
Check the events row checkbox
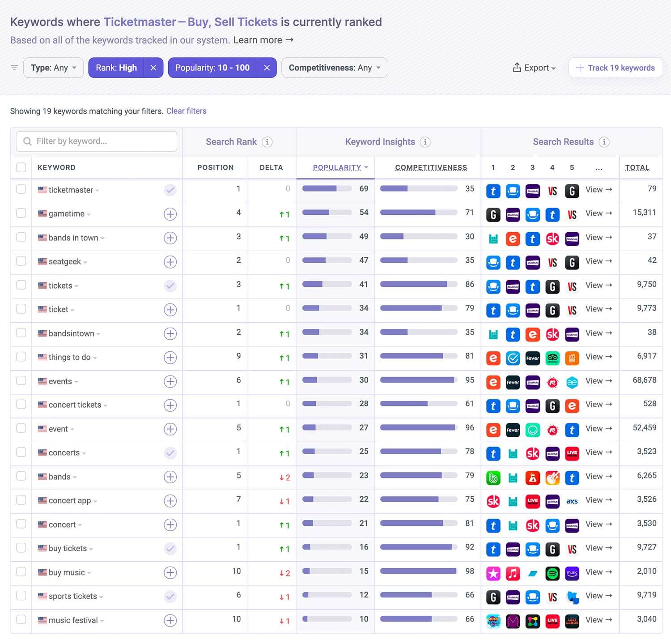[21, 380]
